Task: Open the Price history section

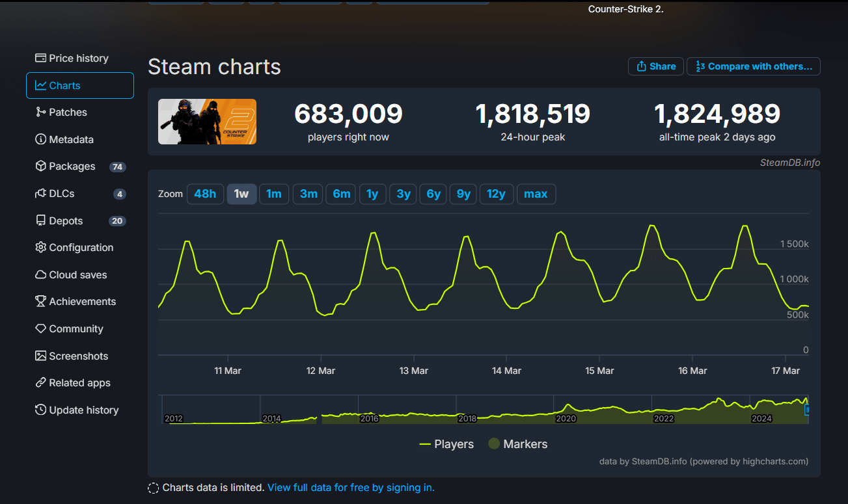Action: click(x=79, y=58)
